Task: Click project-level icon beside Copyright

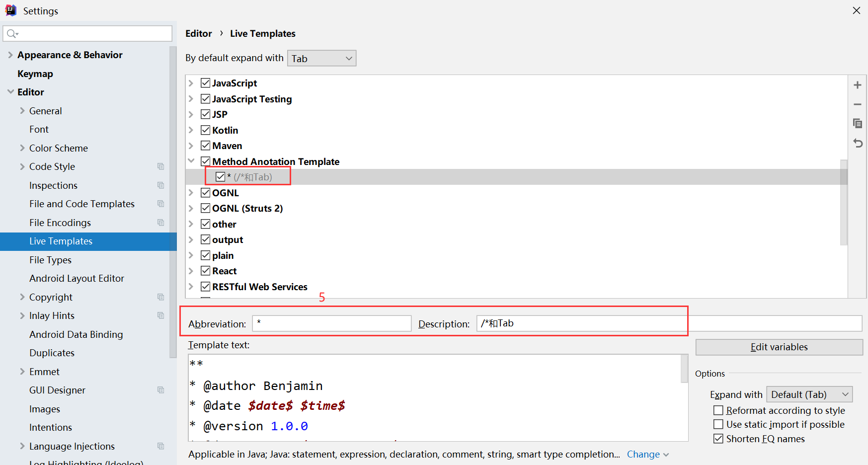Action: (x=160, y=297)
